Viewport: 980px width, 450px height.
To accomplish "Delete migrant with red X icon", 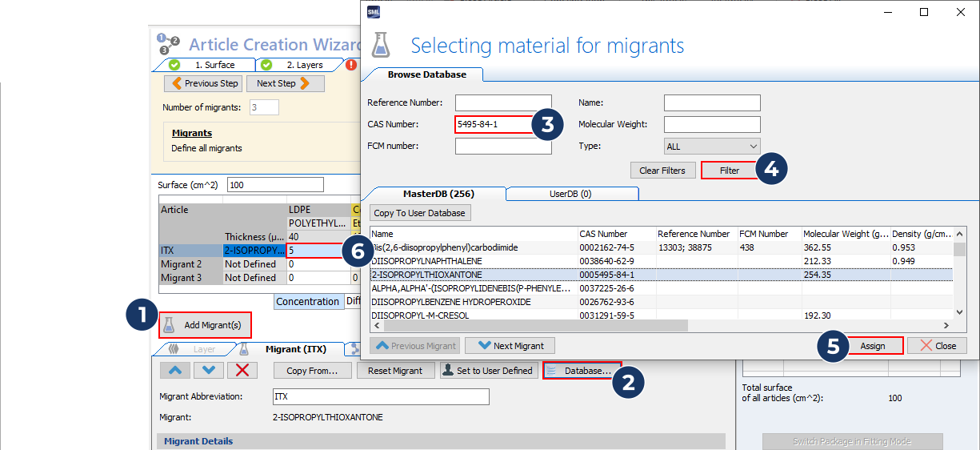I will (242, 370).
